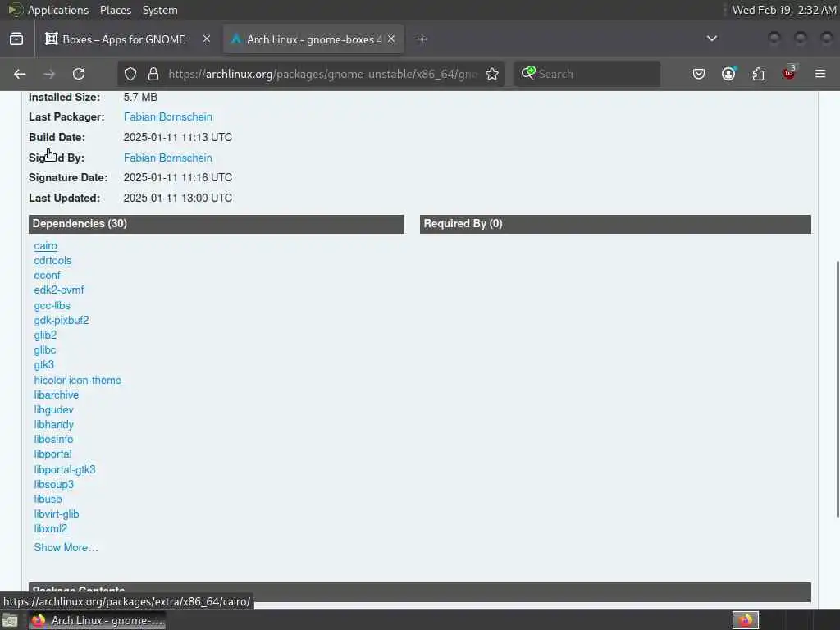Open the gtk3 dependency link

coord(44,365)
